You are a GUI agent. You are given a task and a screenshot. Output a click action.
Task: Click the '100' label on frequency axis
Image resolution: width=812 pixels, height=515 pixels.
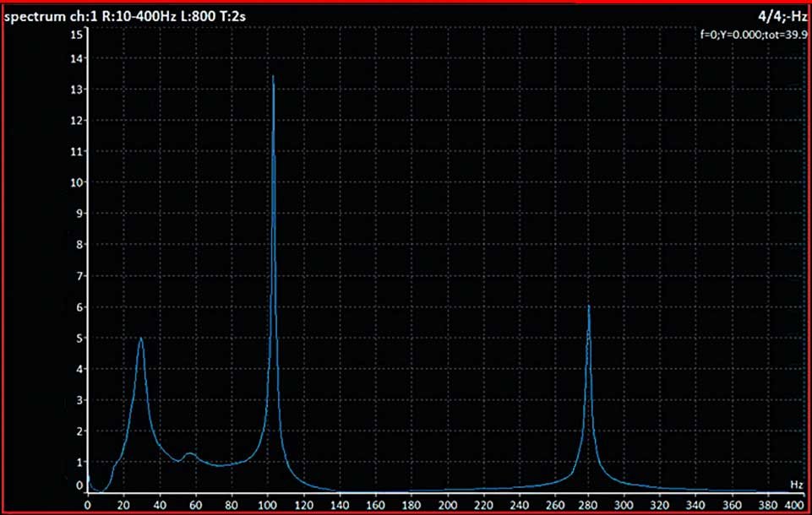pos(267,506)
